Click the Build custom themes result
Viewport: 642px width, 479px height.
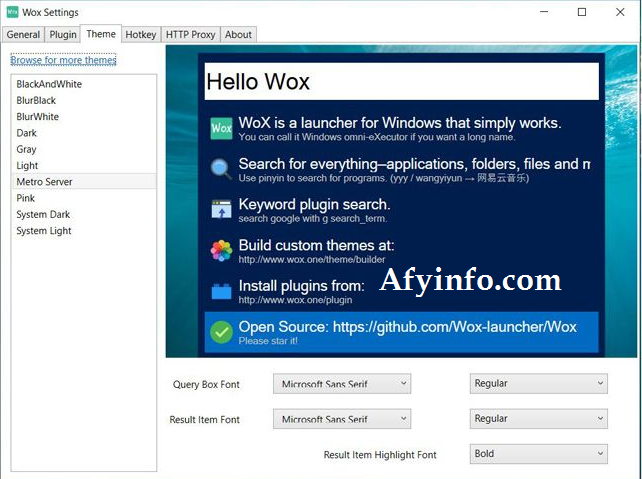click(401, 250)
